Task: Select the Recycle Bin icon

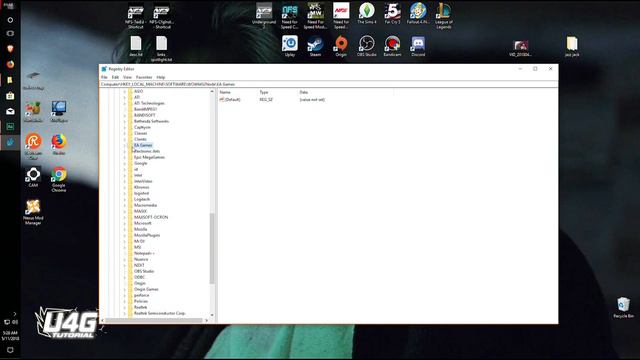Action: tap(623, 307)
